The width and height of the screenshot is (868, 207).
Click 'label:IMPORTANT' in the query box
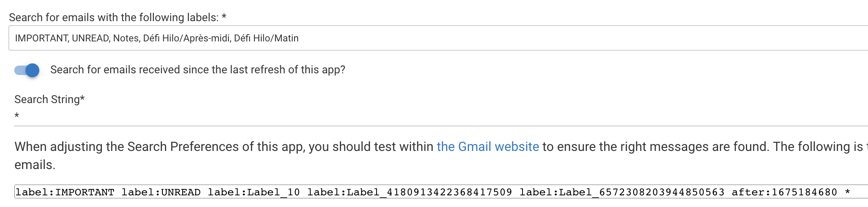[65, 192]
